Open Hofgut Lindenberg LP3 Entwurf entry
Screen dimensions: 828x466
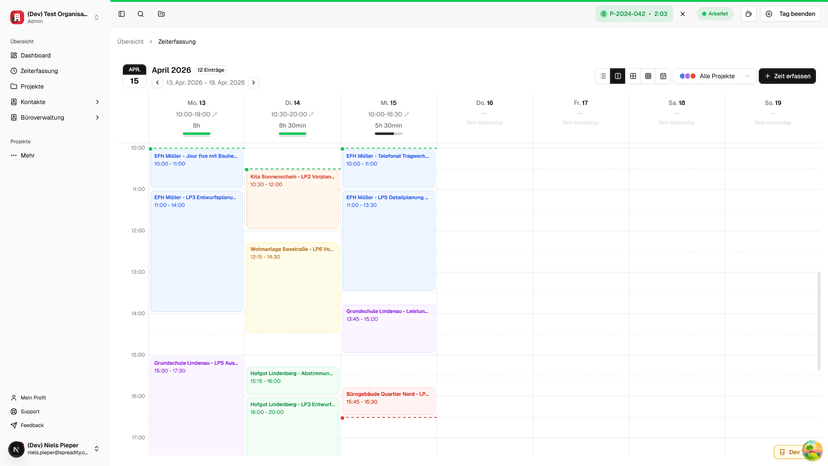point(293,427)
